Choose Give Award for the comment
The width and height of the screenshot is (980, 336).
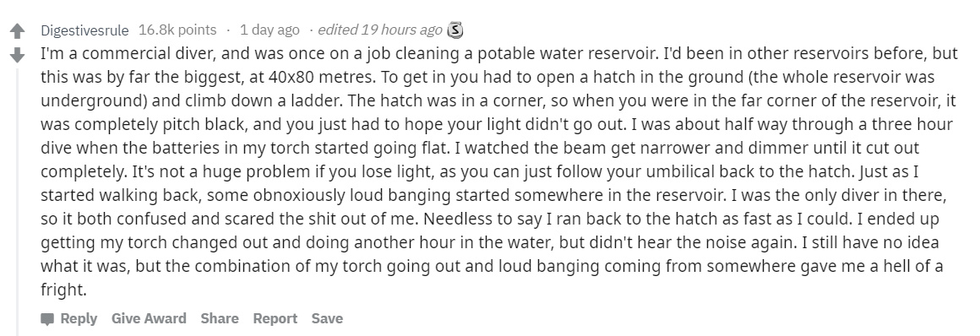point(149,318)
